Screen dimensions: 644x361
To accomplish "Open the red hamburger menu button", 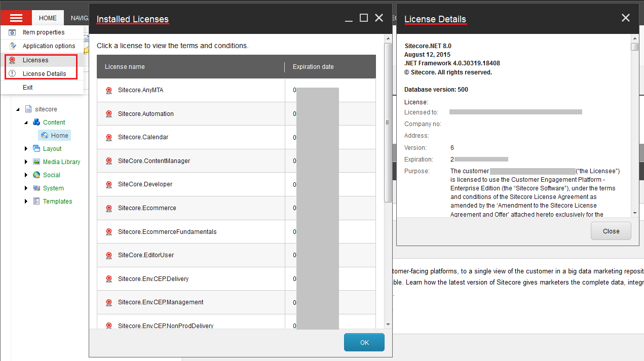I will [16, 18].
